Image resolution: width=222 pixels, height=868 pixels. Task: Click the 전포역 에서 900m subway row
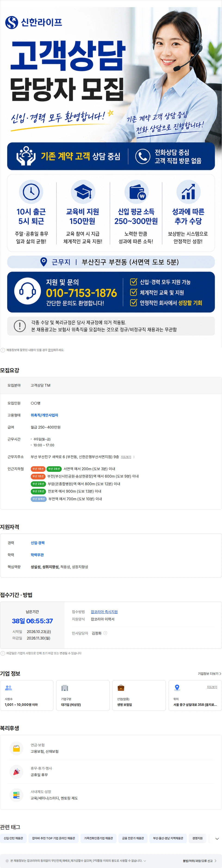coord(66,491)
